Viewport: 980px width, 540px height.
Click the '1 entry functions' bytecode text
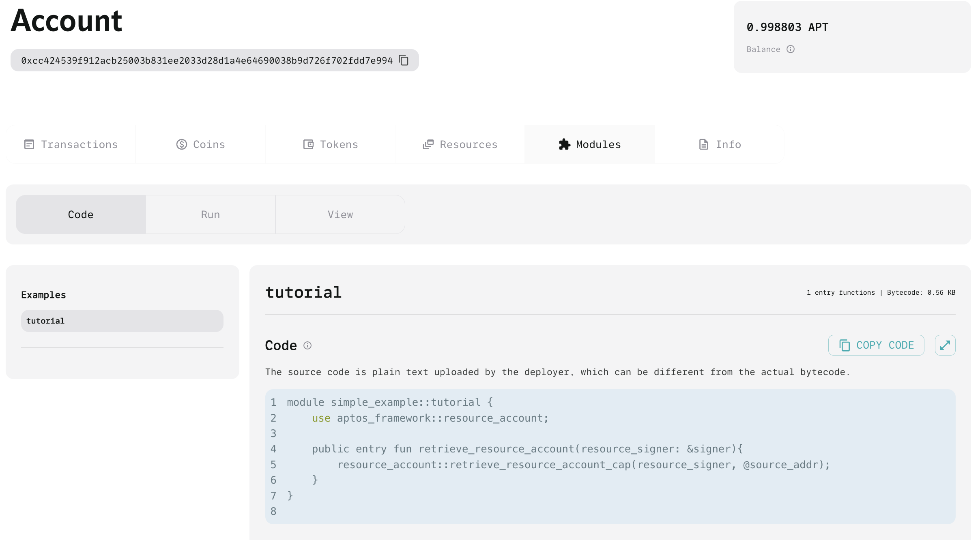(881, 292)
